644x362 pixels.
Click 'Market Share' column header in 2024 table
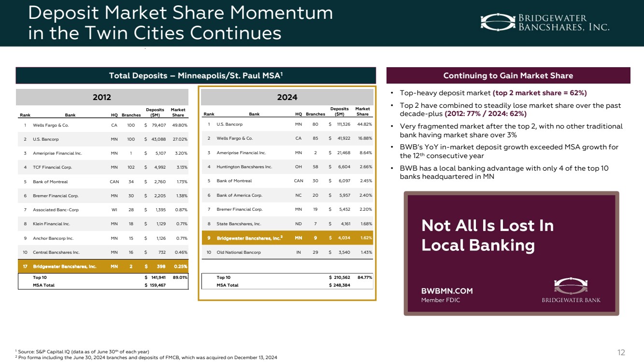click(x=362, y=112)
